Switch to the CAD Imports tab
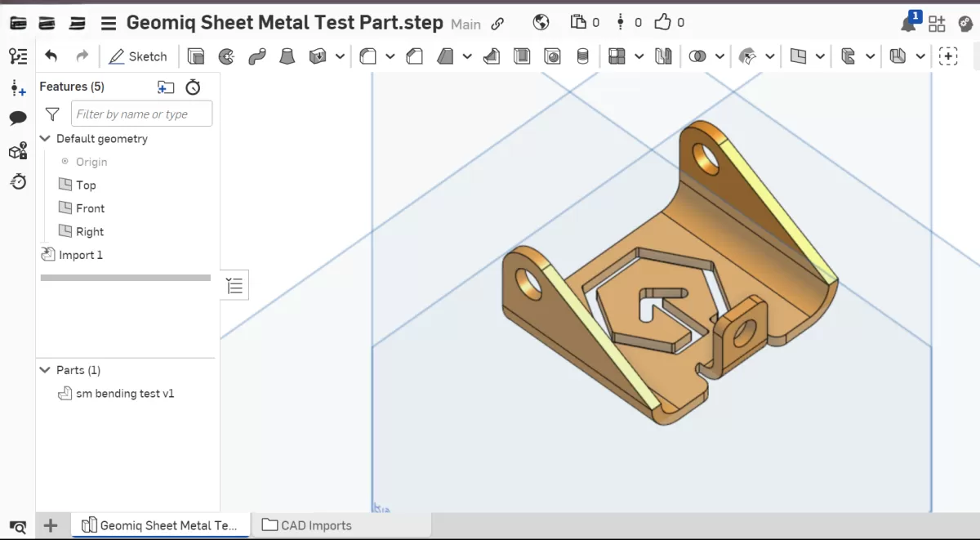 tap(306, 525)
